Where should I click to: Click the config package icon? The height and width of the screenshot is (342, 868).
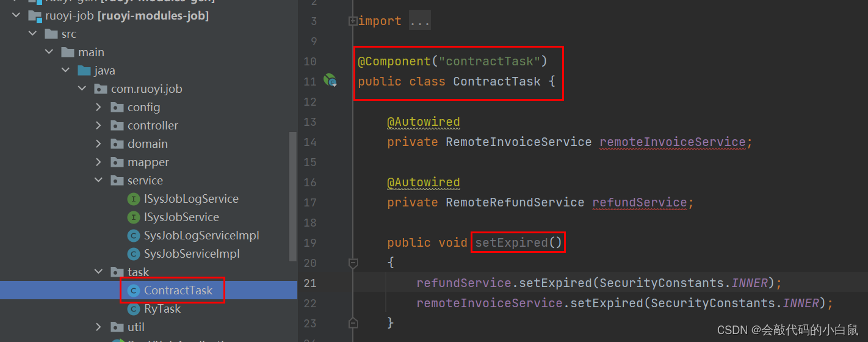pyautogui.click(x=117, y=107)
